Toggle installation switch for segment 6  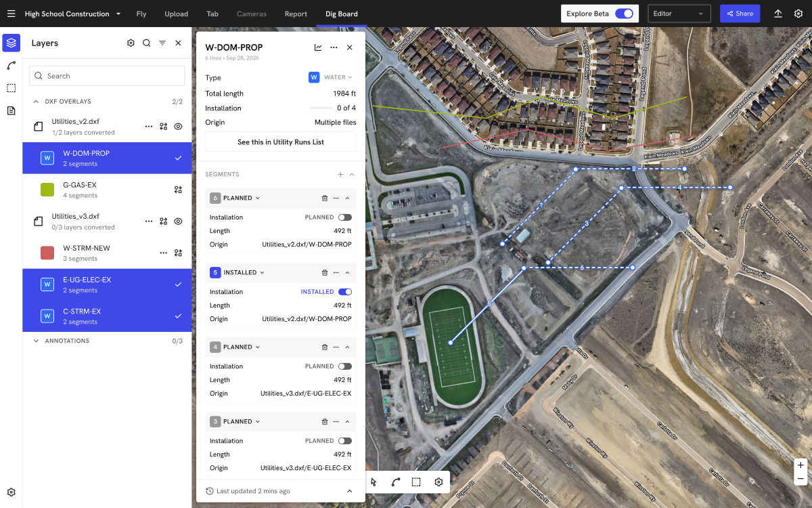pyautogui.click(x=345, y=217)
